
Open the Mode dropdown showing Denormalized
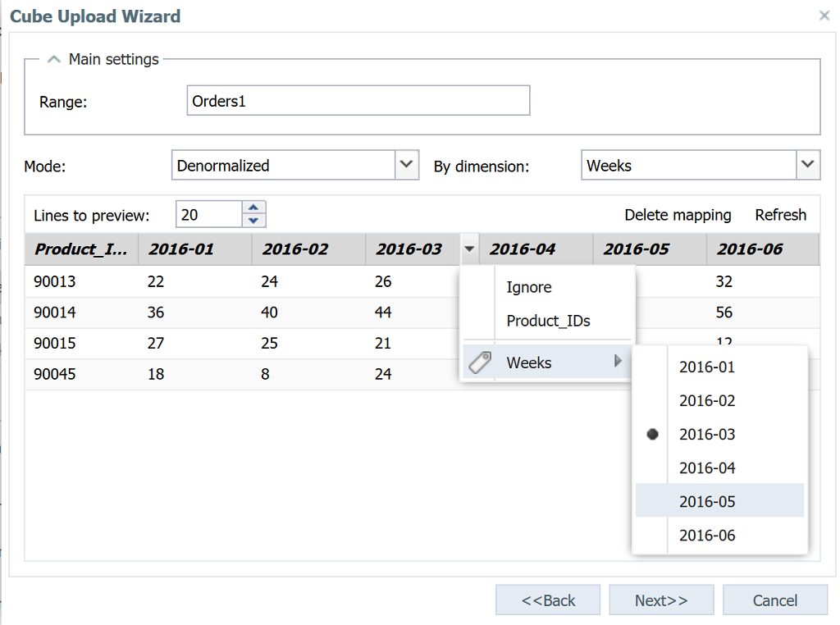pyautogui.click(x=407, y=165)
